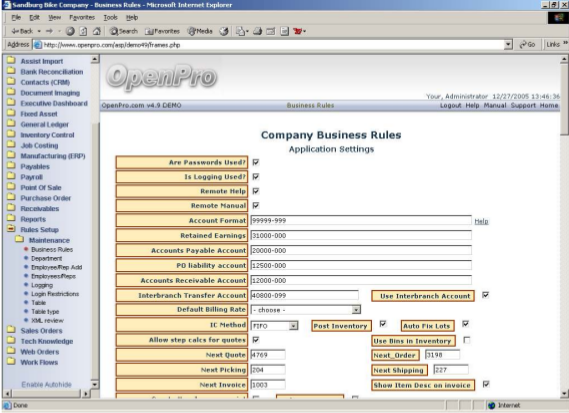The height and width of the screenshot is (413, 569).
Task: Select Login Restrictions item
Action: (x=55, y=294)
